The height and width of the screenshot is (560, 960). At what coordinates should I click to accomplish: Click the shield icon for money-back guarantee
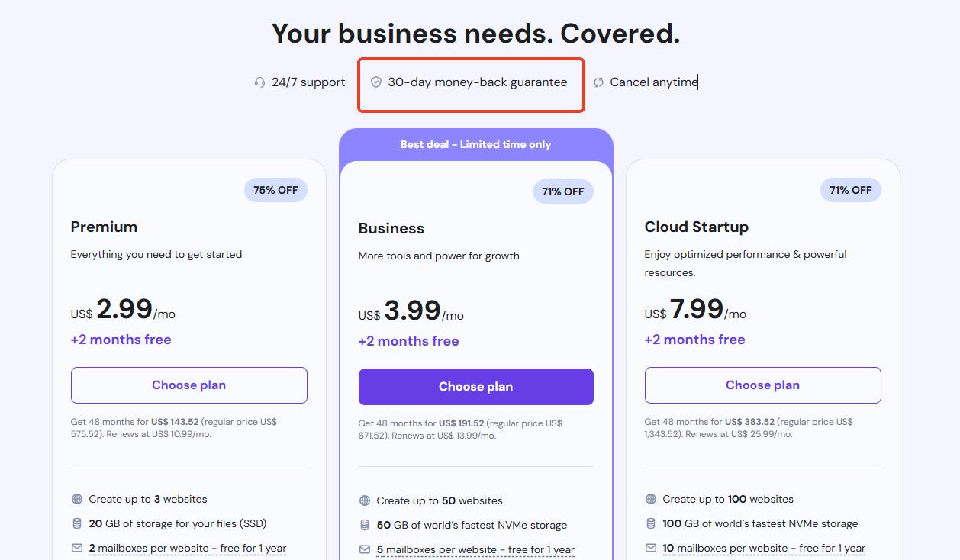click(375, 82)
